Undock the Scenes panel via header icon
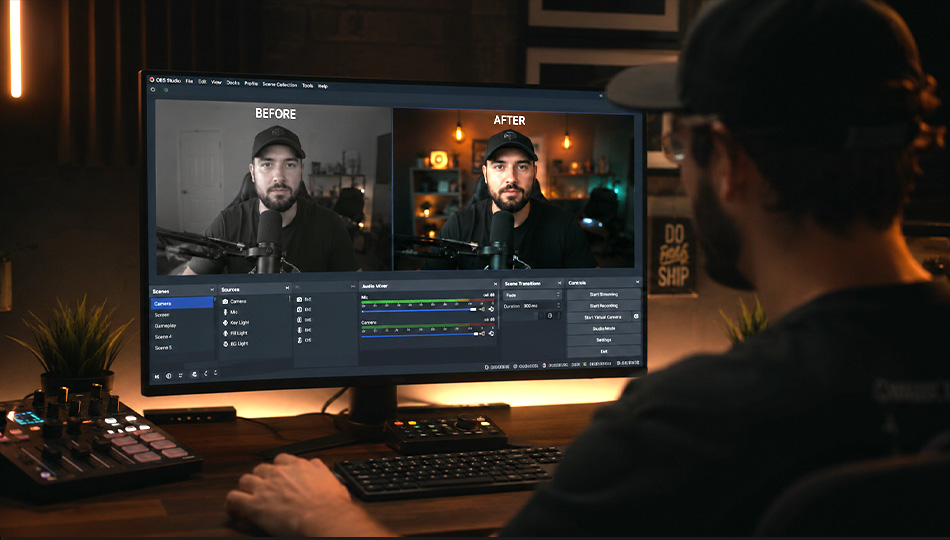950x540 pixels. [x=211, y=290]
